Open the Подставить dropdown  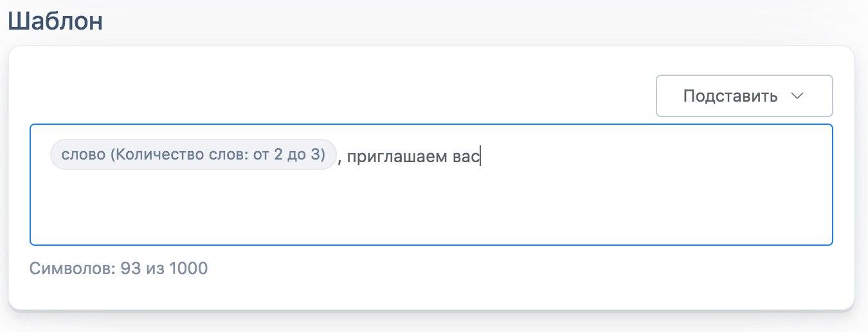[744, 97]
